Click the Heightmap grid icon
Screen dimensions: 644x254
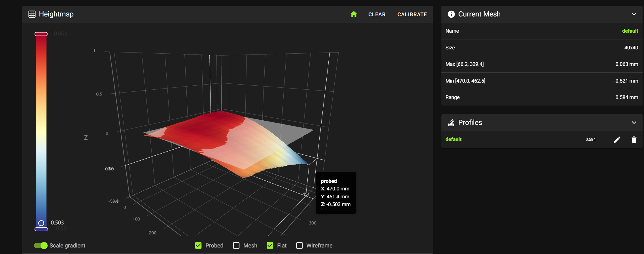coord(32,14)
